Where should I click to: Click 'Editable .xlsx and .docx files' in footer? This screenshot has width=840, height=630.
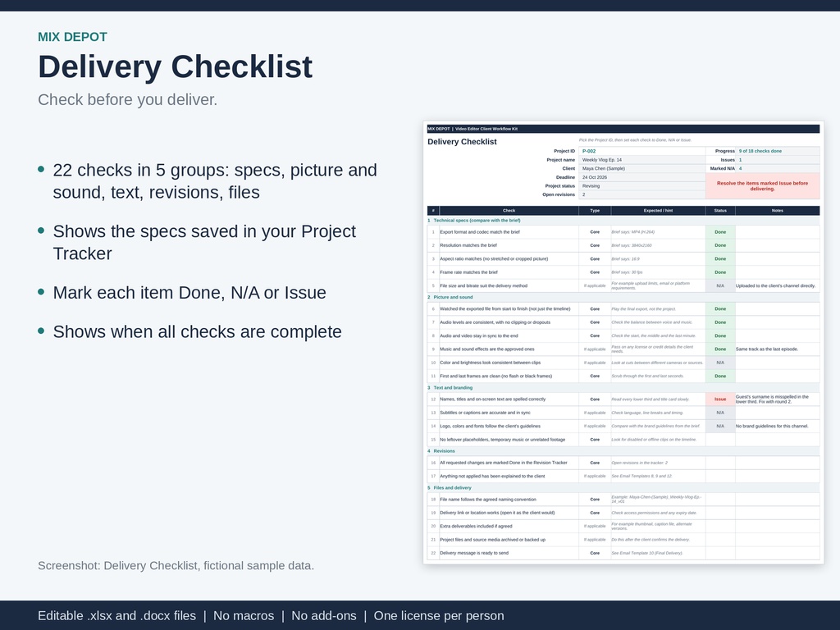click(x=116, y=616)
